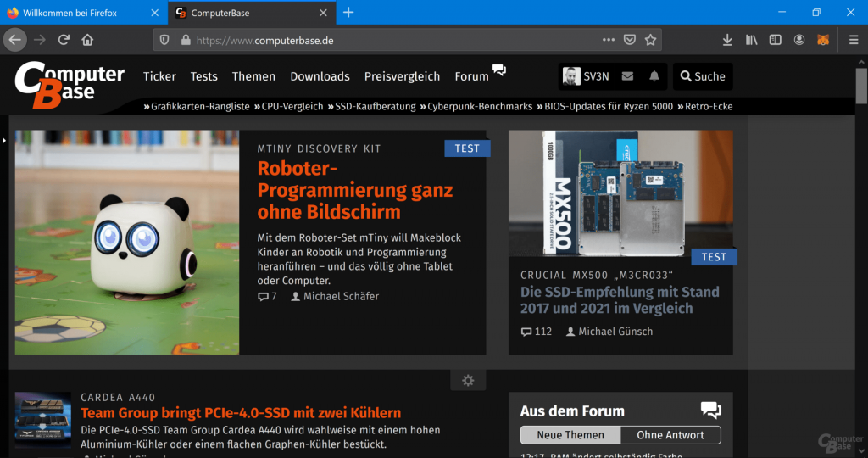The height and width of the screenshot is (458, 868).
Task: Open Die SSD-Empfehlung mit Stand 2017 article
Action: click(x=620, y=300)
